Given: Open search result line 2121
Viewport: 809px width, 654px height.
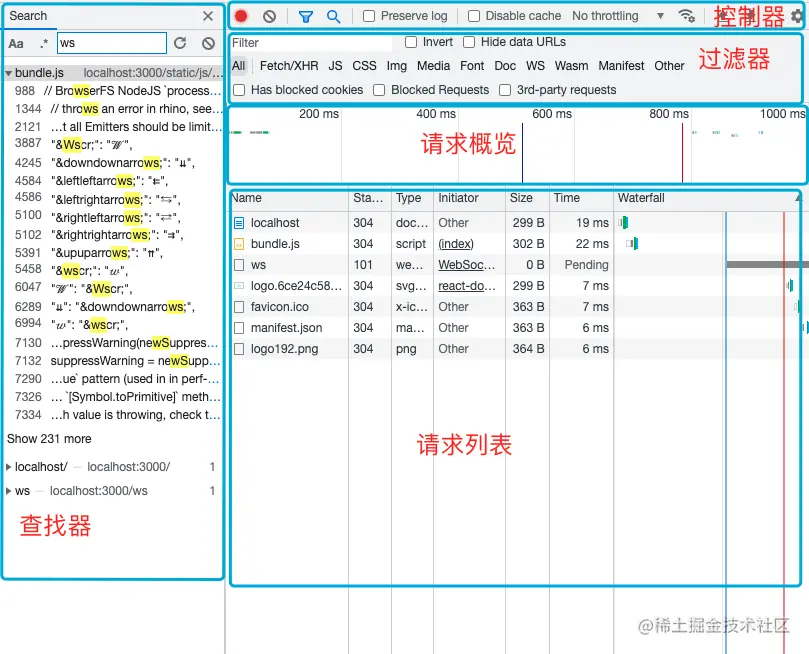Looking at the screenshot, I should [118, 127].
